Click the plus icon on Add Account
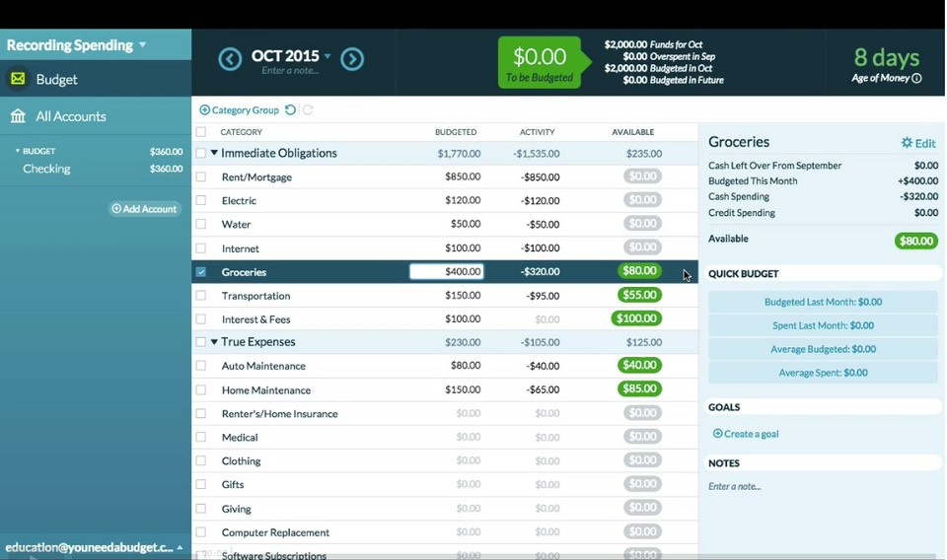947x560 pixels. [x=116, y=208]
